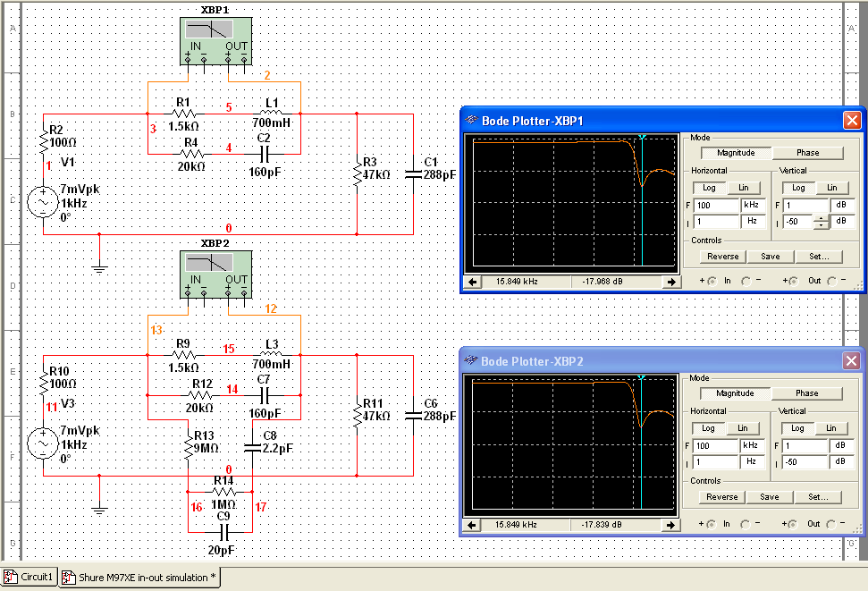Select inductor L3 700mH symbol
Screen dimensions: 868x591
(x=271, y=354)
